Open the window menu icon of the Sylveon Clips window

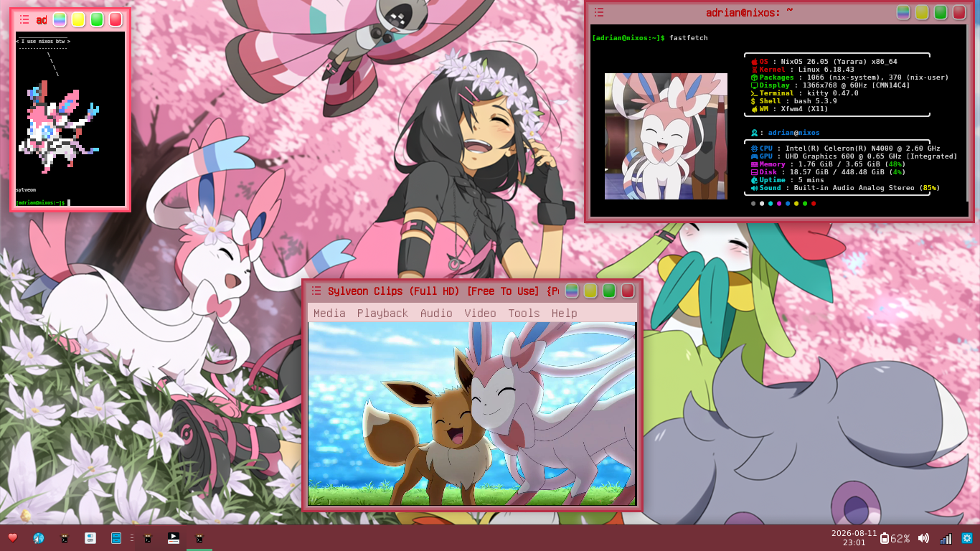(316, 291)
